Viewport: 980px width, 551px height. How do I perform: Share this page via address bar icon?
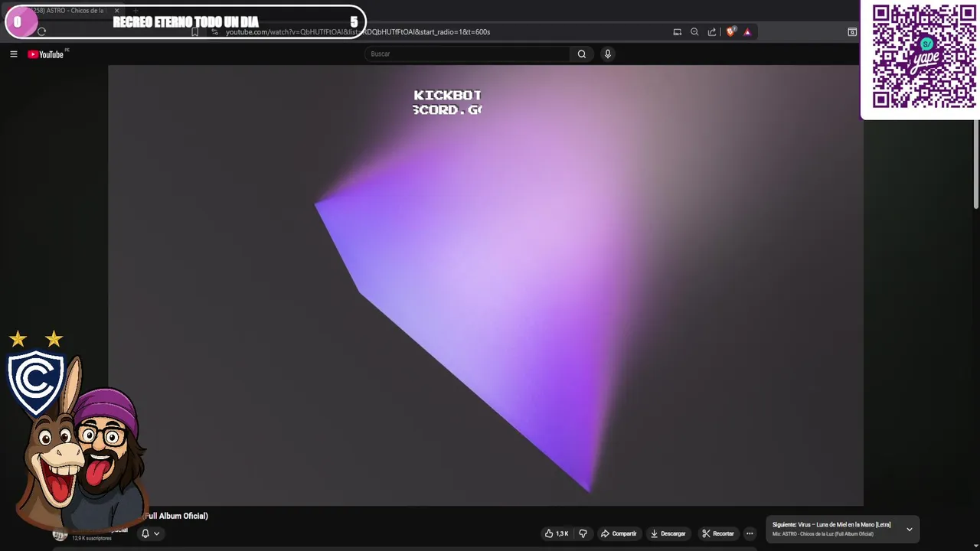point(712,32)
